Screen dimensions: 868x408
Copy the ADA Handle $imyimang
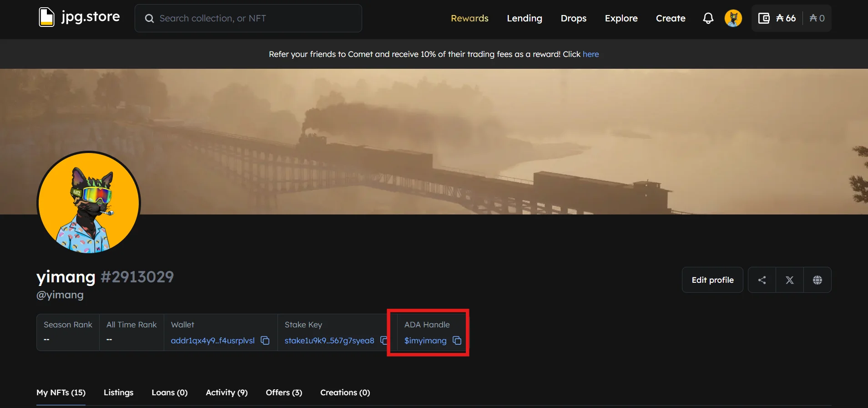pyautogui.click(x=457, y=341)
